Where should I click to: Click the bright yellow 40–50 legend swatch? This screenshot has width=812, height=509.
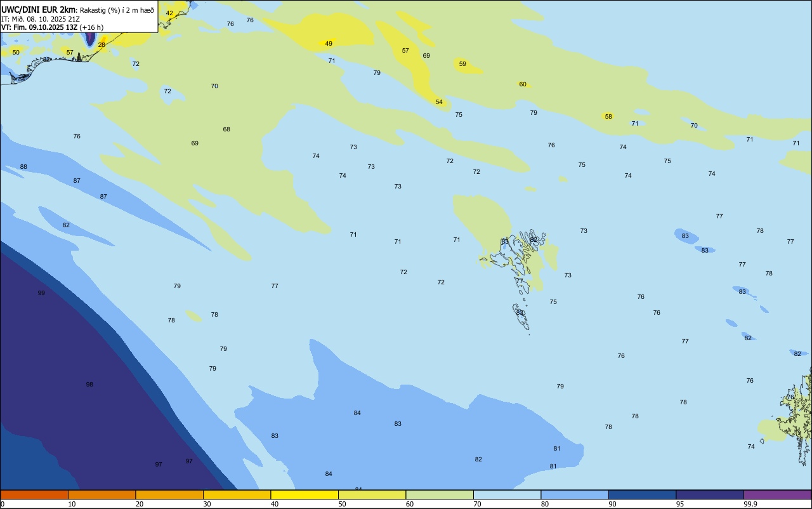click(x=304, y=494)
